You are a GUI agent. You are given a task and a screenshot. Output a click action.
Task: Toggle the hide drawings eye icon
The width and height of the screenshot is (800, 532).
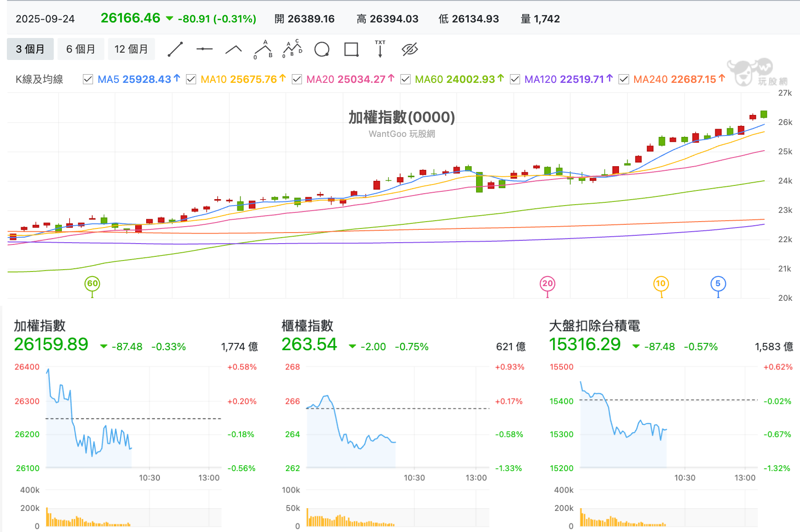point(410,49)
